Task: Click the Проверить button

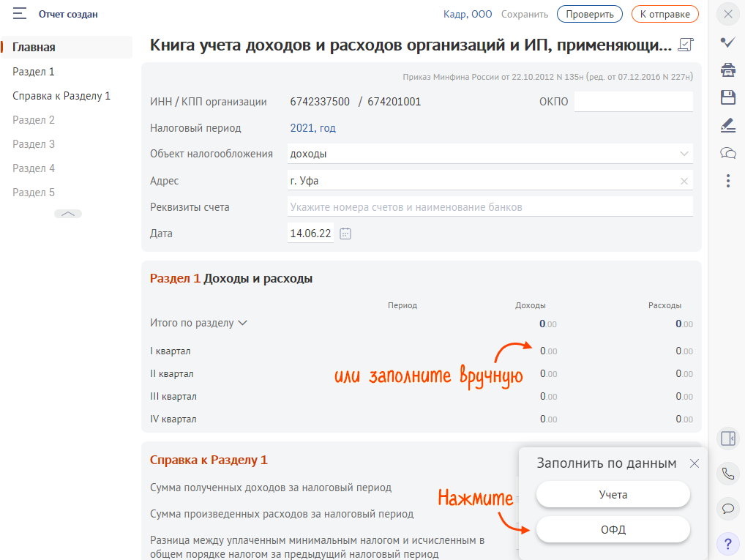Action: point(589,13)
